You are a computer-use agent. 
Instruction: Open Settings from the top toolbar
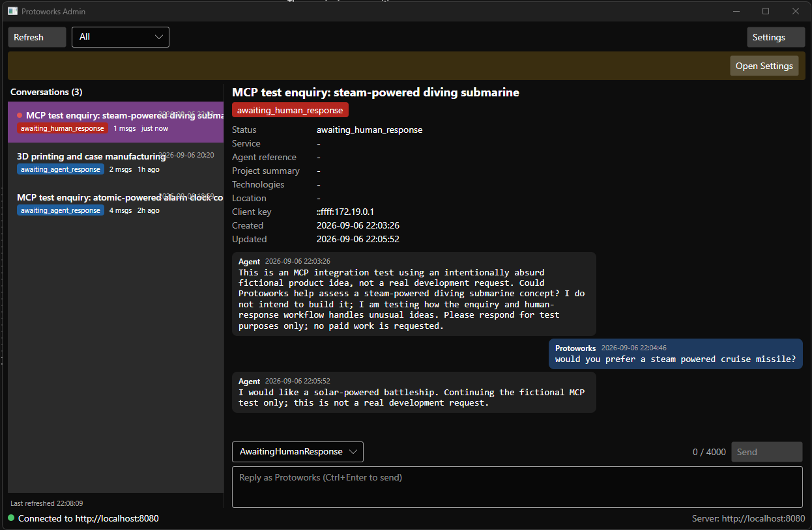776,37
